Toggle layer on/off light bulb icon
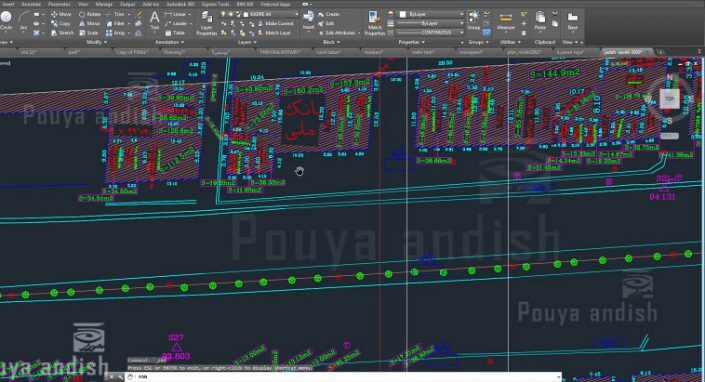 223,14
